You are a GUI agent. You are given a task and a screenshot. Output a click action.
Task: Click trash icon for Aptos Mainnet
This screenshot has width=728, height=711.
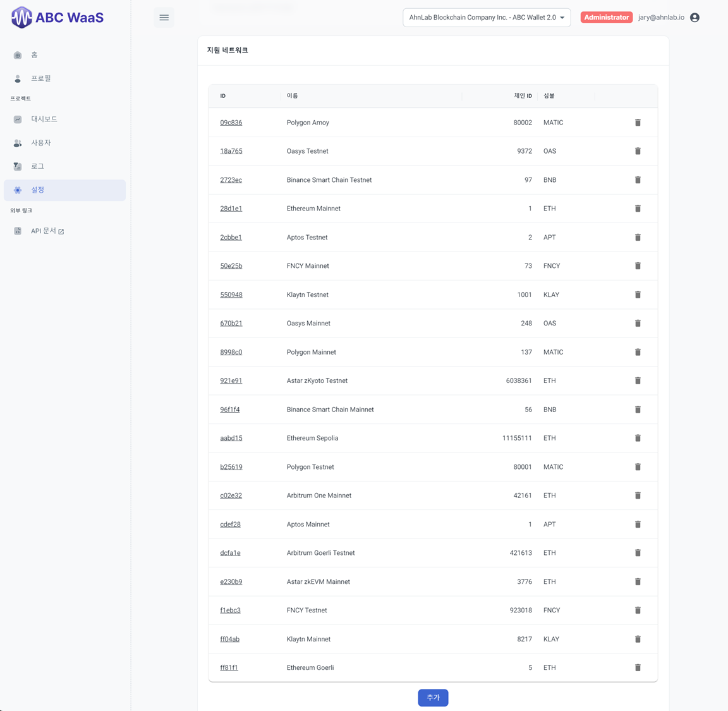click(x=638, y=525)
